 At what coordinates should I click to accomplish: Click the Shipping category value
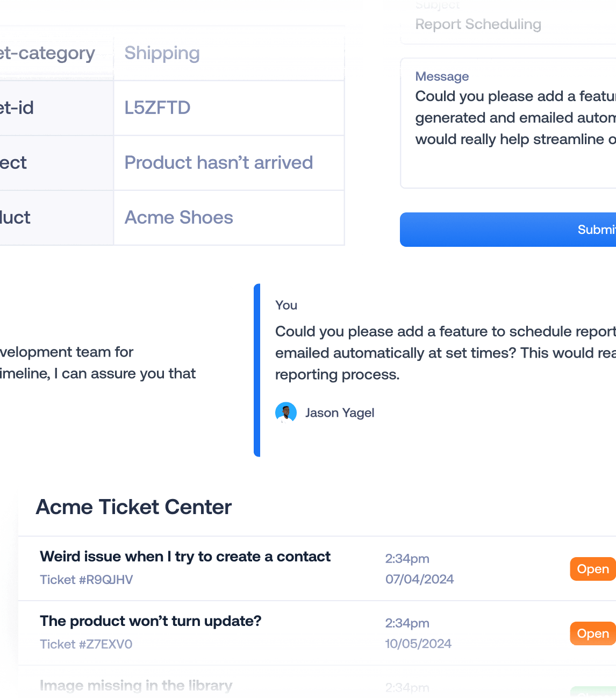coord(162,53)
